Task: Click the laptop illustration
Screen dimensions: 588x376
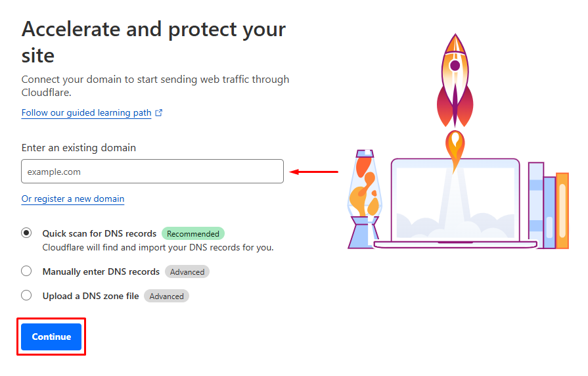Action: click(x=455, y=203)
